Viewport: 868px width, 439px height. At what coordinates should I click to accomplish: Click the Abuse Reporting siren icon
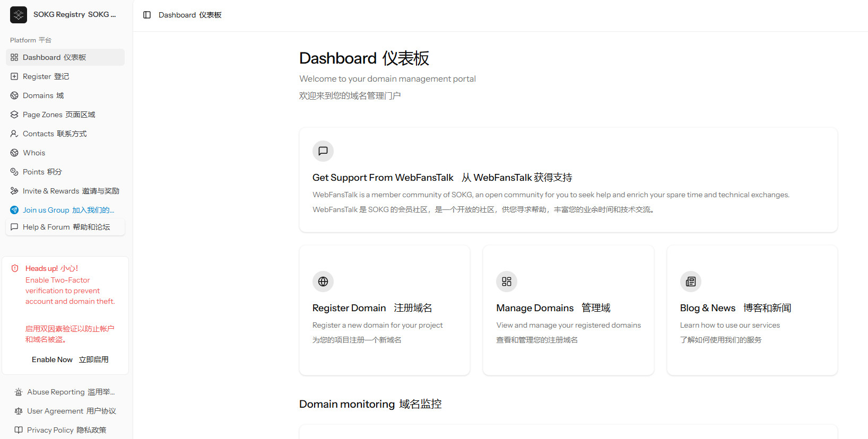click(19, 392)
